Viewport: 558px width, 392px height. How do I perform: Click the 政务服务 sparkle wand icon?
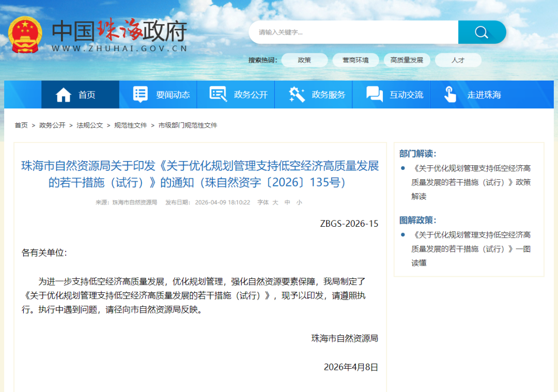pyautogui.click(x=297, y=95)
